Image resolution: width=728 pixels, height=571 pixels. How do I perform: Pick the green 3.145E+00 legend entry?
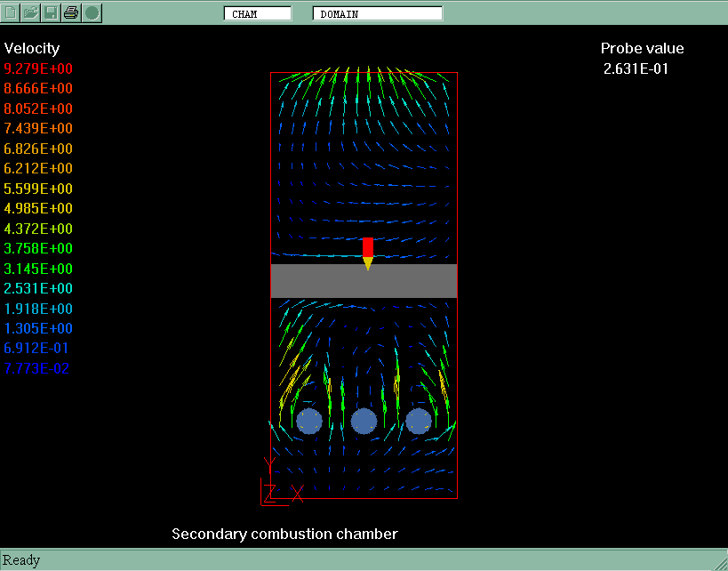(38, 269)
